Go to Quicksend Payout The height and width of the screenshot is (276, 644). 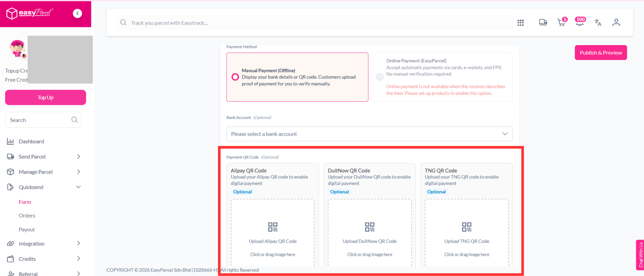coord(27,230)
